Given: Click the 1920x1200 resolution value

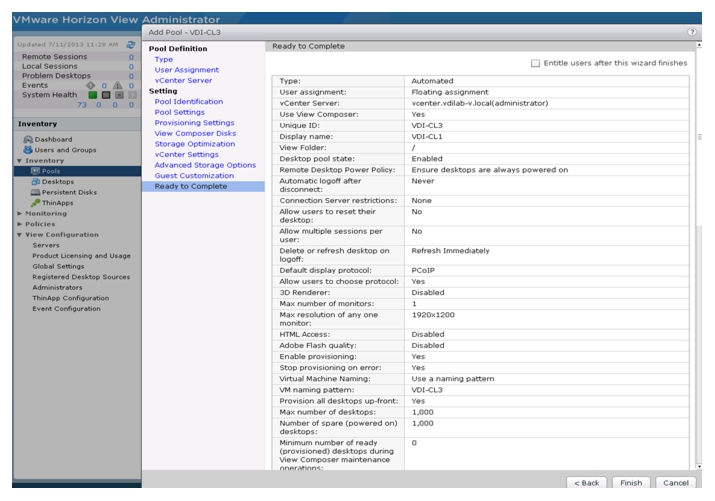Looking at the screenshot, I should coord(433,315).
